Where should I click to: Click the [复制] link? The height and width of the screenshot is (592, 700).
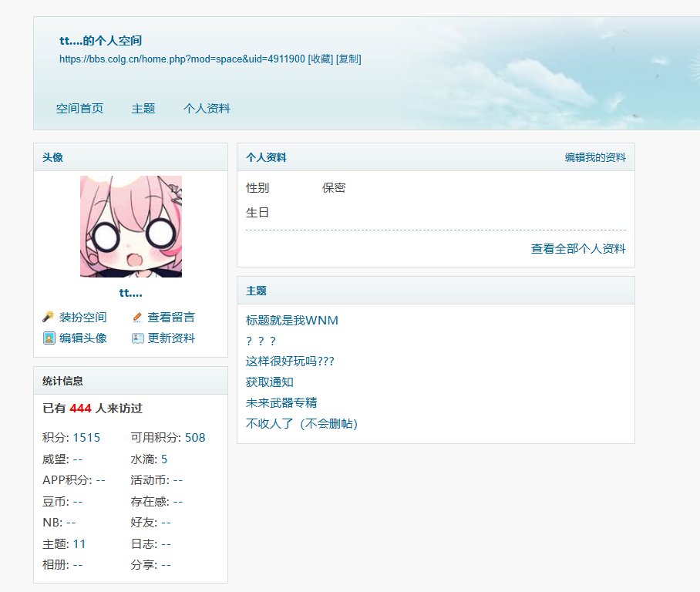tap(348, 59)
